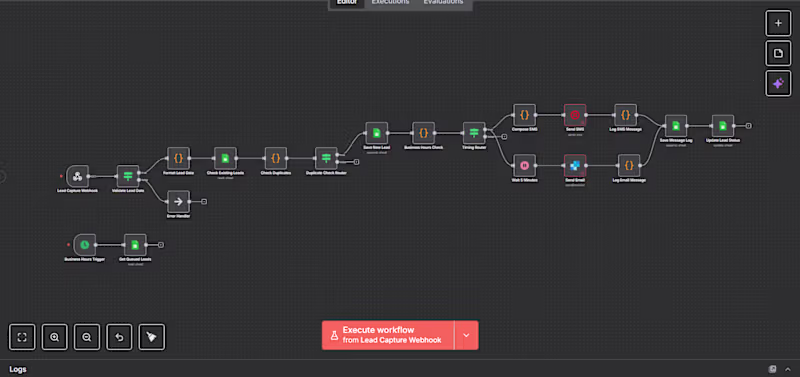The width and height of the screenshot is (800, 377).
Task: Open the Compose SMS code node
Action: [x=524, y=115]
